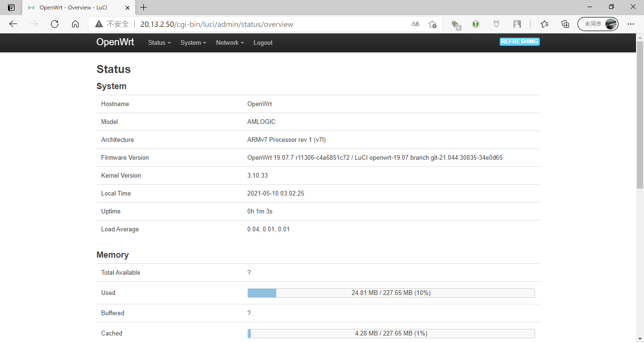Screen dimensions: 644x343
Task: Open a new tab with plus
Action: point(144,7)
